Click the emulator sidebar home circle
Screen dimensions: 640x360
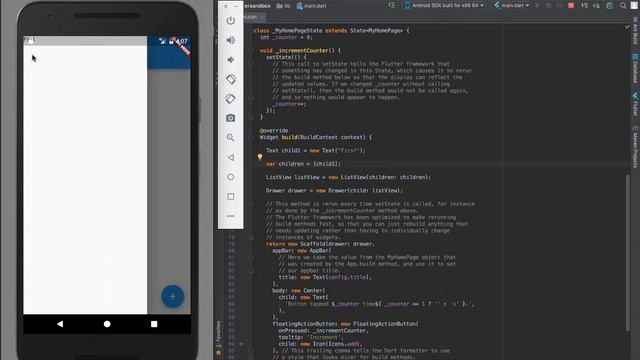[231, 177]
